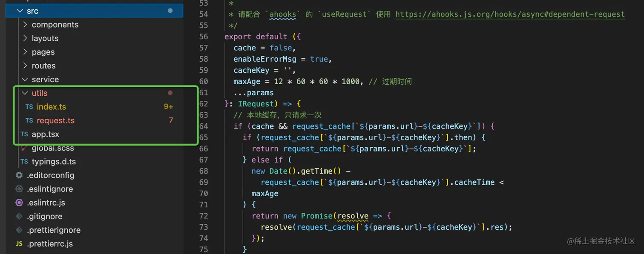Click modified dot on src folder row
644x254 pixels.
170,11
